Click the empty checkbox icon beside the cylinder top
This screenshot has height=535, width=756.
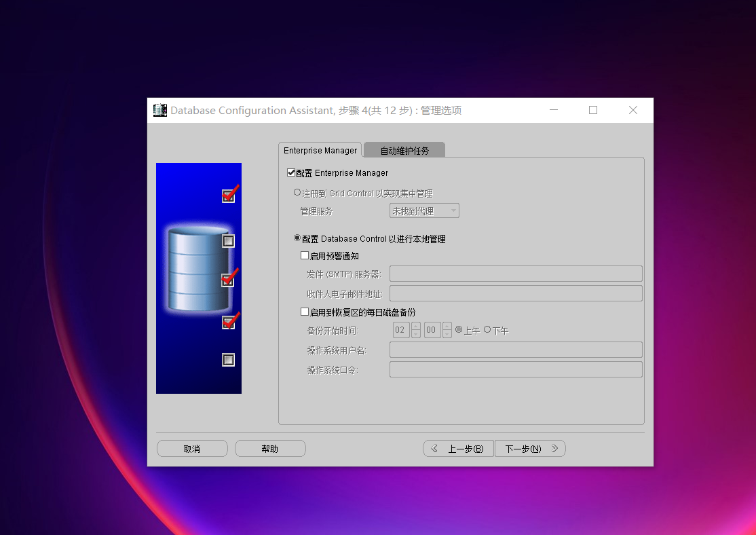pyautogui.click(x=229, y=241)
